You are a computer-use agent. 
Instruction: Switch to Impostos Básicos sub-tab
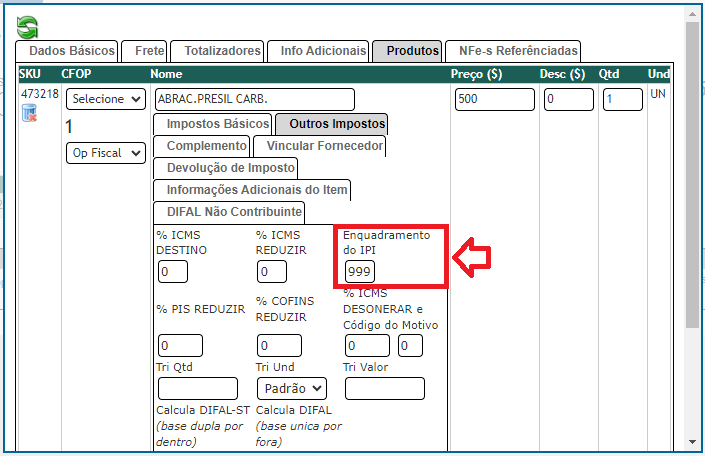[212, 124]
